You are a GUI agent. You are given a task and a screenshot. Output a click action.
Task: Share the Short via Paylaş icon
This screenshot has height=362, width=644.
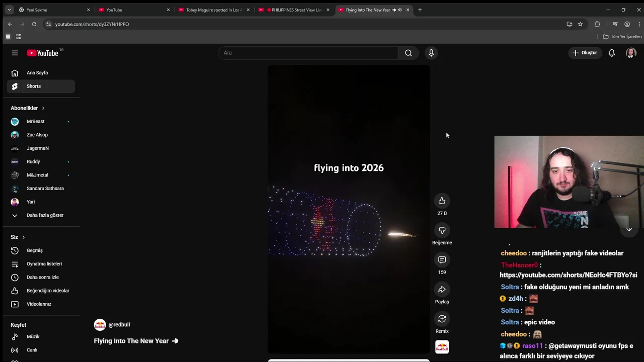click(x=442, y=289)
